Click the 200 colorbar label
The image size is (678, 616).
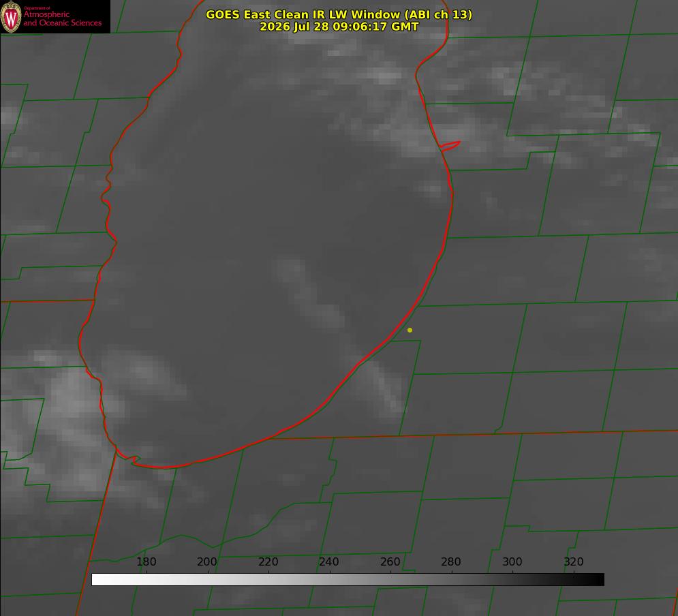[206, 561]
